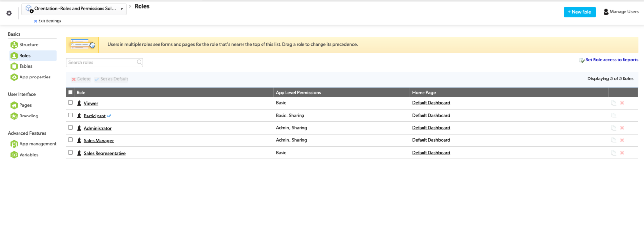Open Structure in the Basics sidebar

coord(28,45)
